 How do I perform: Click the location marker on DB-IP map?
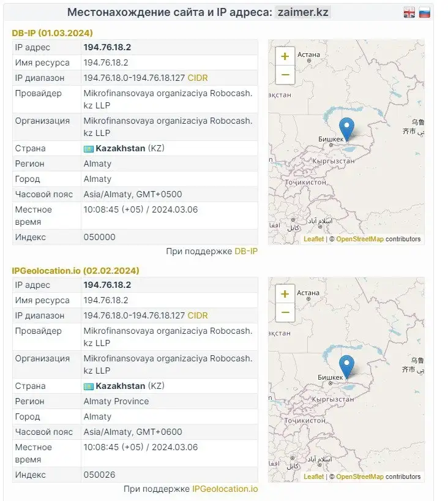click(x=346, y=129)
